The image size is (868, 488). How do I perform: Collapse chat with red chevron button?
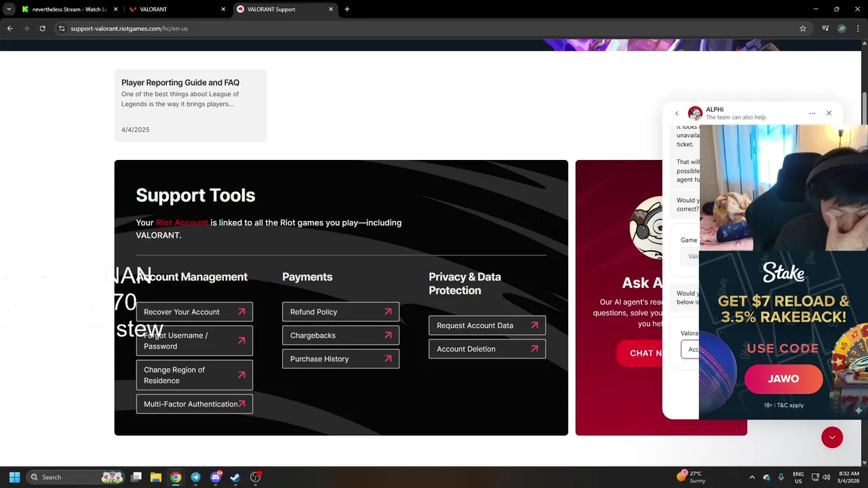click(832, 437)
